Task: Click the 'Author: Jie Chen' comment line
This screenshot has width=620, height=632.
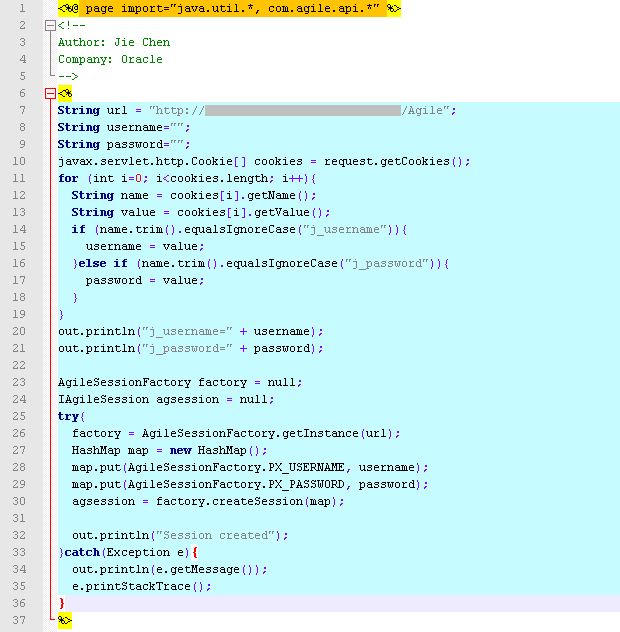Action: [x=114, y=42]
